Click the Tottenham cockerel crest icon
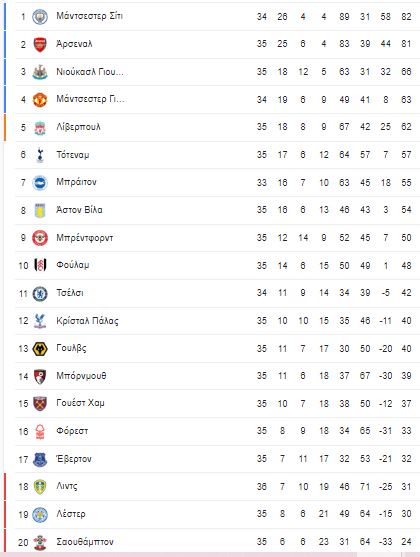This screenshot has height=557, width=420. (x=40, y=155)
